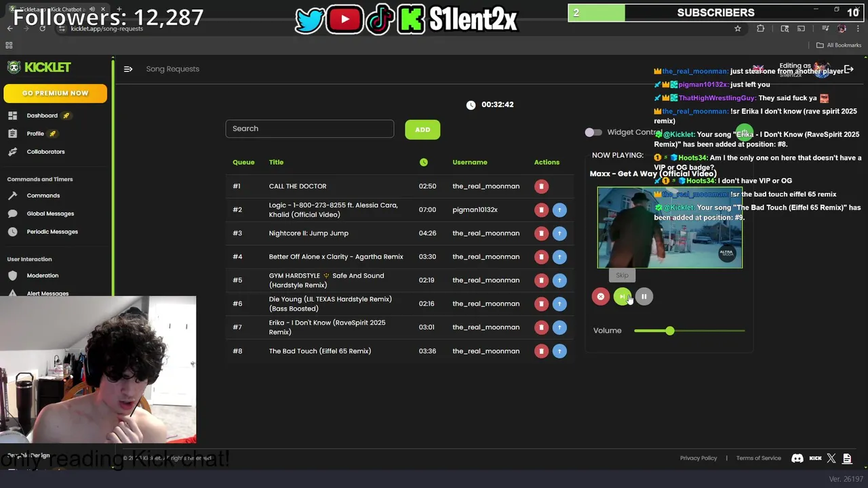Stop the now playing song with red button
The image size is (868, 488).
601,296
